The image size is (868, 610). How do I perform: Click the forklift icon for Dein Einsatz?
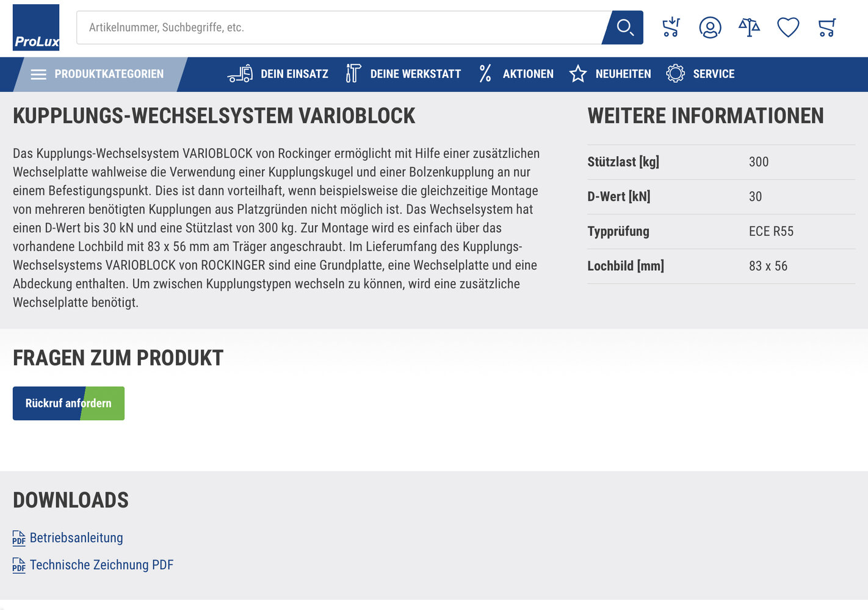240,74
